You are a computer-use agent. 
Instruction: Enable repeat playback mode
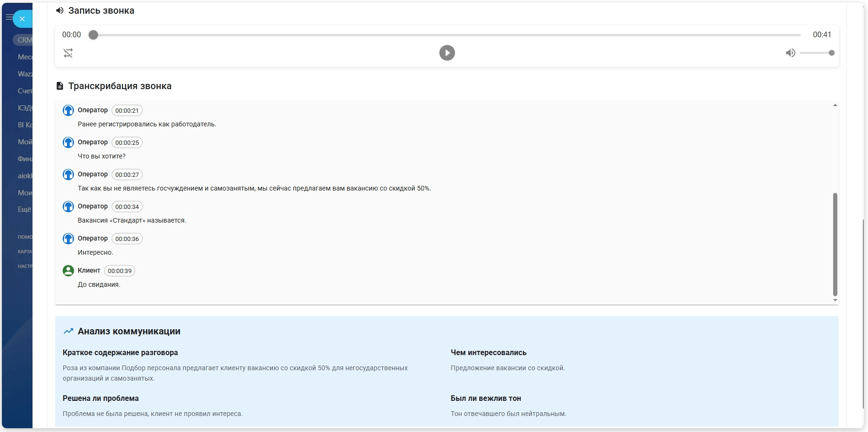(x=68, y=53)
